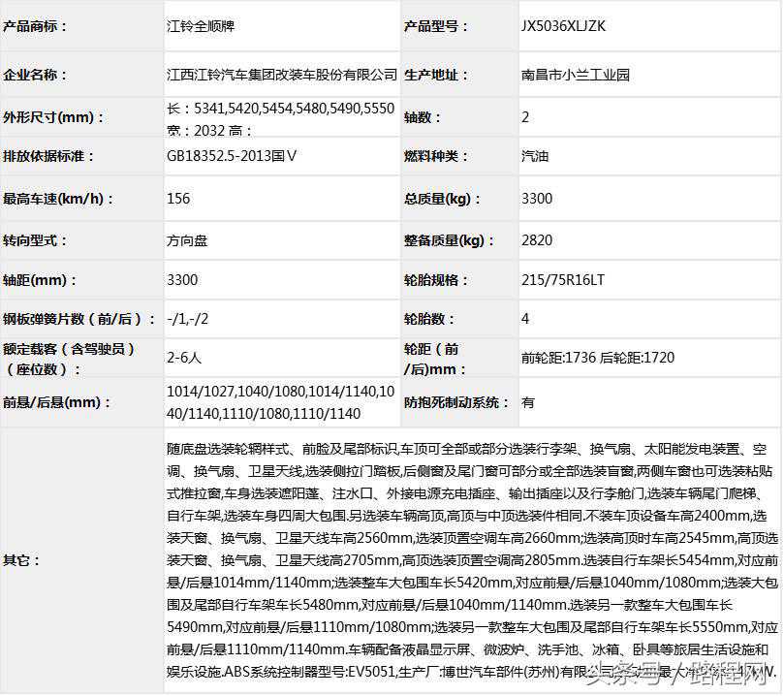Select the company name 江西江铃汽车集团改装车股份有限公司

(282, 75)
